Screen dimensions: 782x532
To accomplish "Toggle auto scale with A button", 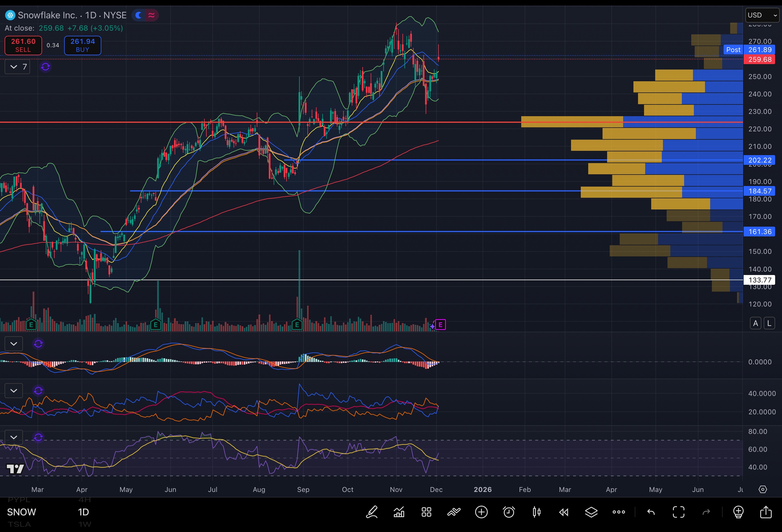I will tap(755, 323).
